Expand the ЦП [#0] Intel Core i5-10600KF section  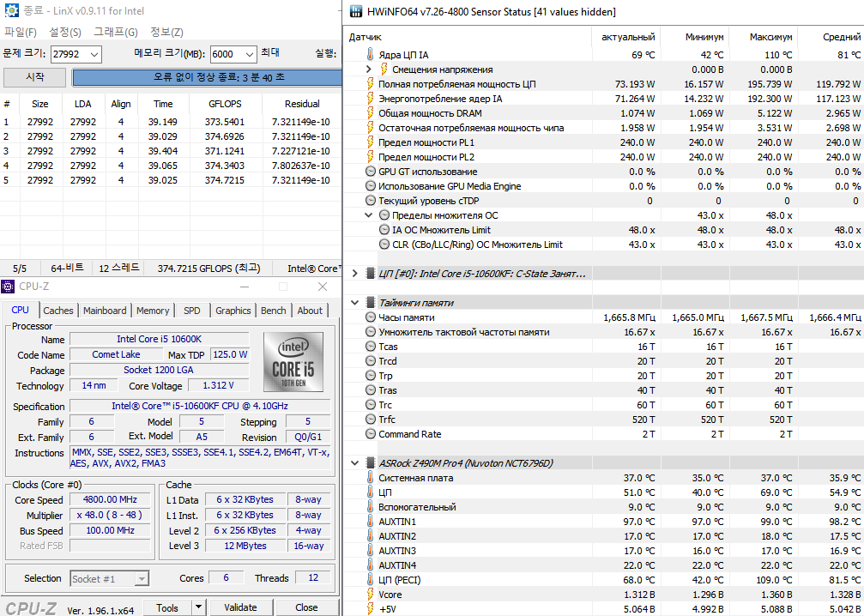click(355, 274)
